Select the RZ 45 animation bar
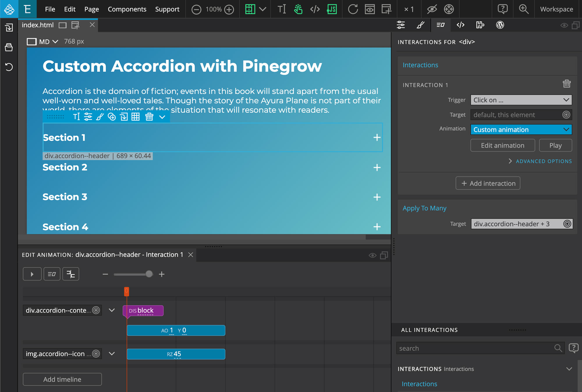The image size is (582, 392). [176, 354]
